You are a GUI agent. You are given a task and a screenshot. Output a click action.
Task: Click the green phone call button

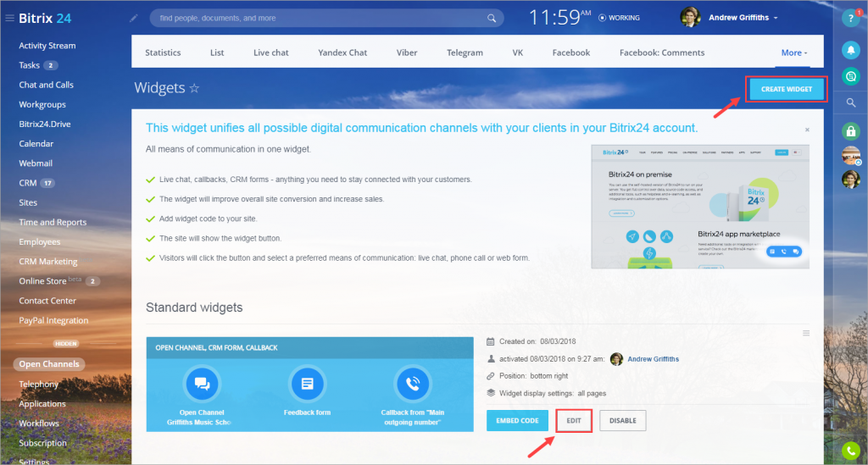click(x=851, y=451)
